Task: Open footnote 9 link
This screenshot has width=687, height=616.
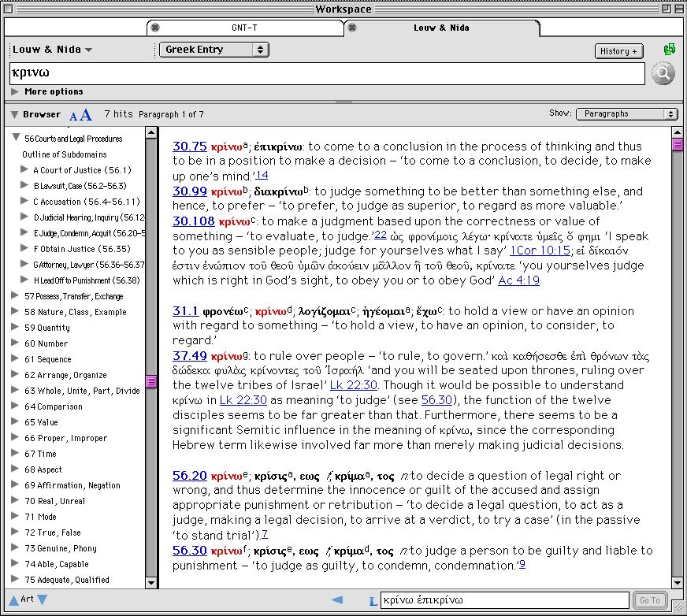Action: click(x=522, y=565)
